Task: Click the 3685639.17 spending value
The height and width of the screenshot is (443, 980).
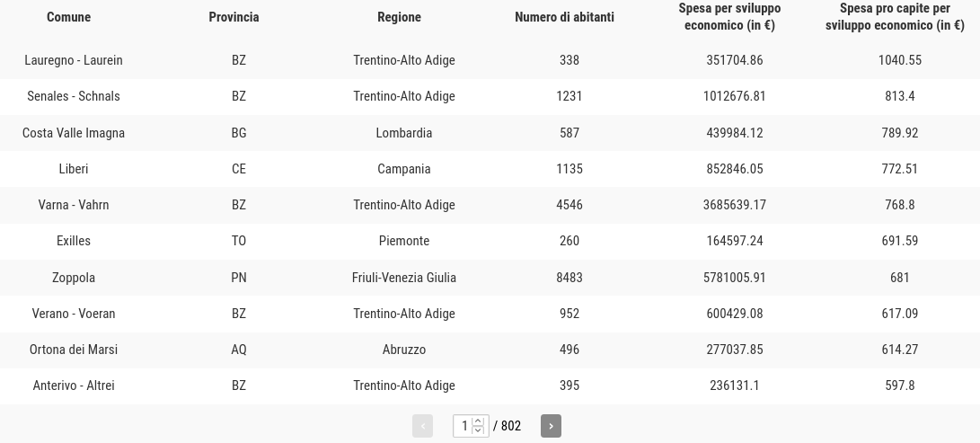Action: point(735,205)
